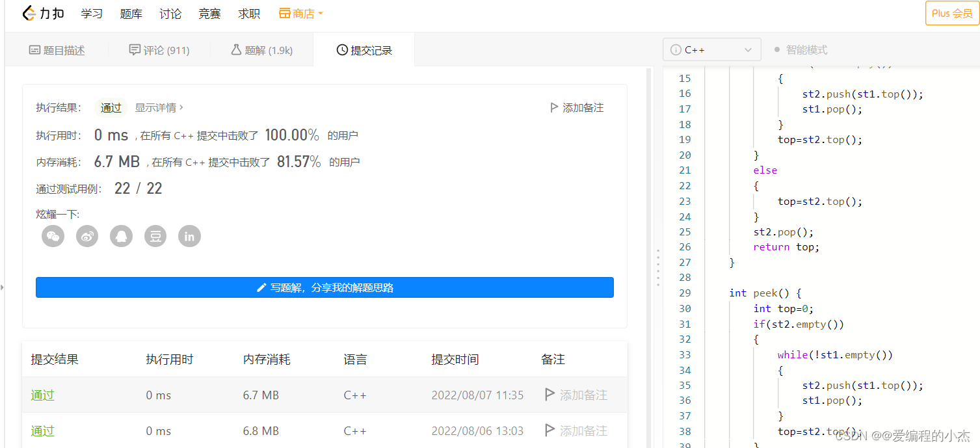Add note to 2022/08/06 13:03 submission
The image size is (980, 448).
[x=576, y=430]
